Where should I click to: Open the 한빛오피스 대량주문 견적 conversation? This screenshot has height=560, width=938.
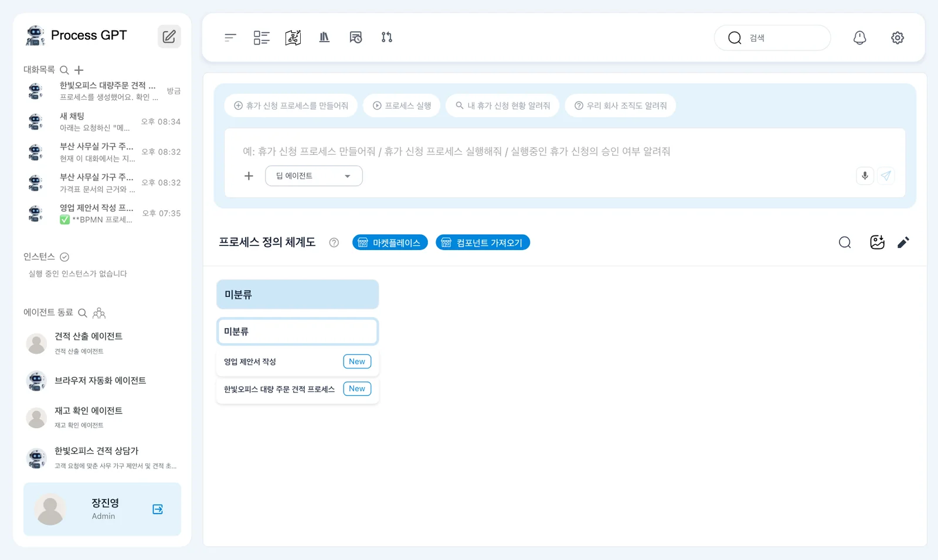103,91
